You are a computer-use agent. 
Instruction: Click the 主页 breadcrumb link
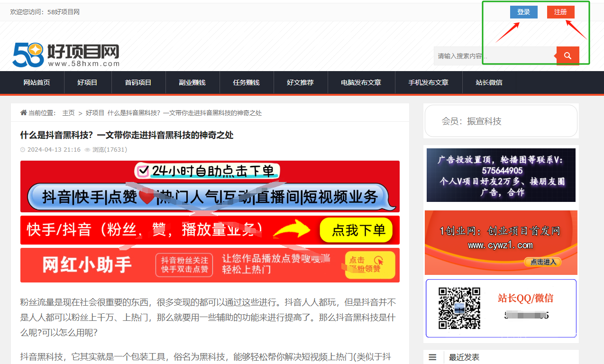[x=69, y=113]
